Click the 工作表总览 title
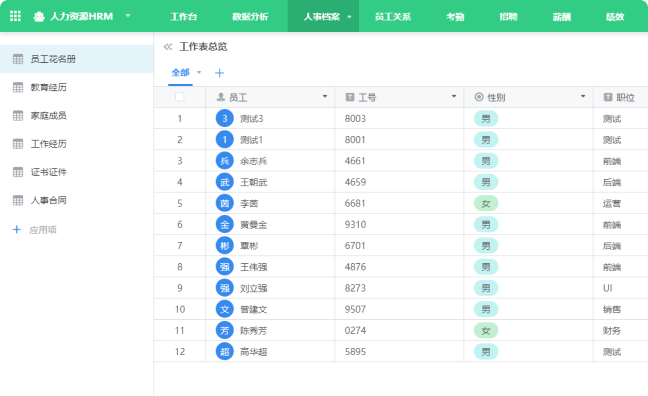648x396 pixels. coord(203,47)
